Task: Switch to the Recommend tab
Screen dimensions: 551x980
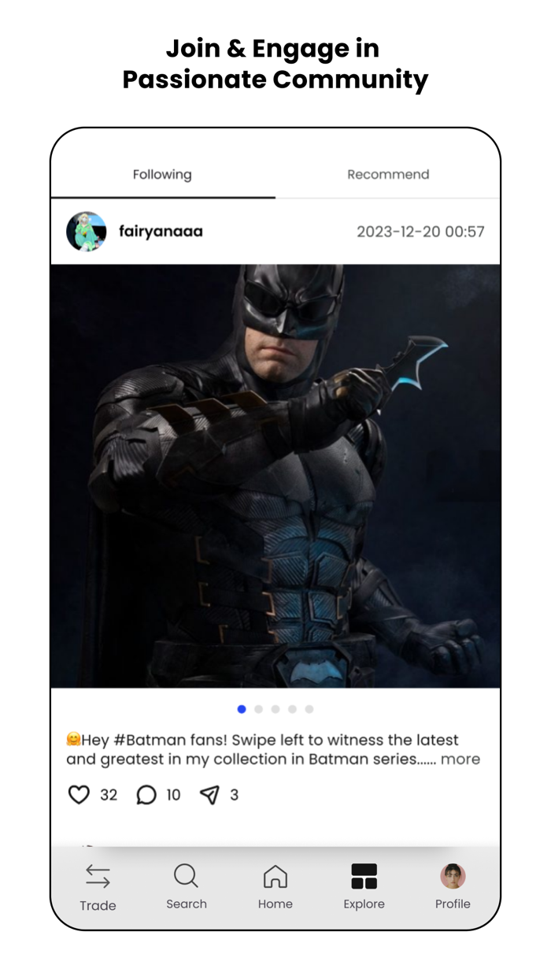Action: (388, 175)
